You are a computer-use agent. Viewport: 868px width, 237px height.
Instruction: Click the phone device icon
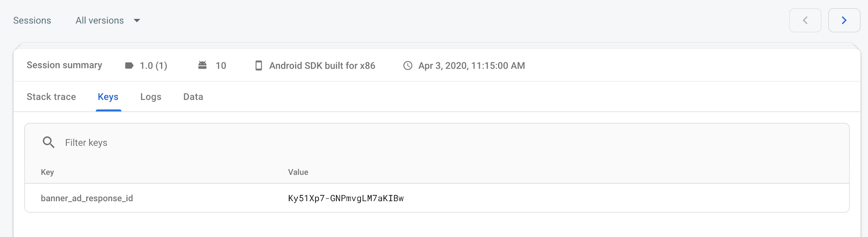pyautogui.click(x=259, y=66)
